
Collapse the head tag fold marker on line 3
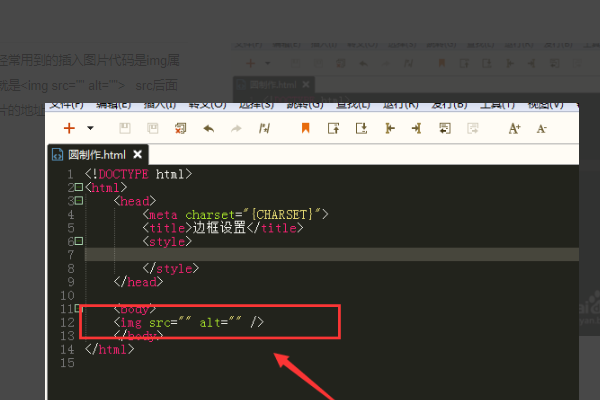pos(78,201)
